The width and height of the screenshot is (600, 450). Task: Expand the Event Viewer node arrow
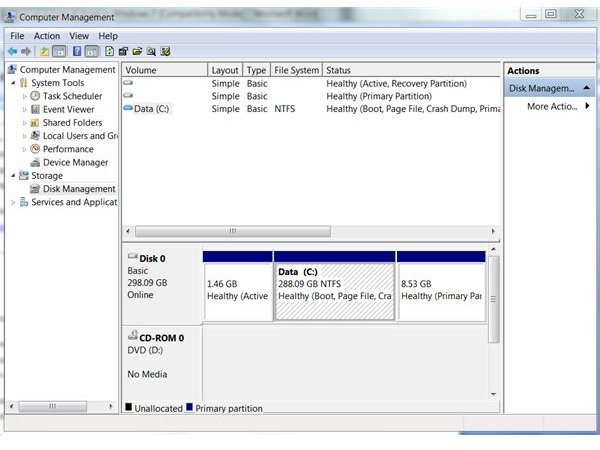[x=24, y=110]
